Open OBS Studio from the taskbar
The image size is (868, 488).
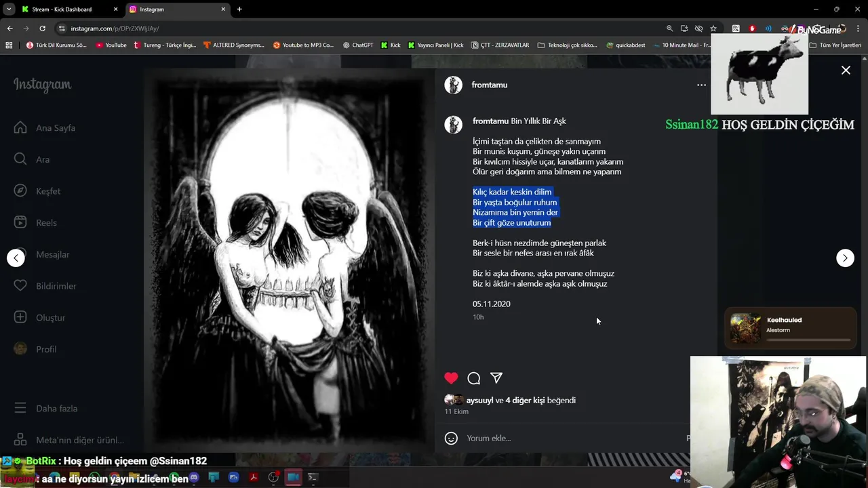[x=273, y=477]
